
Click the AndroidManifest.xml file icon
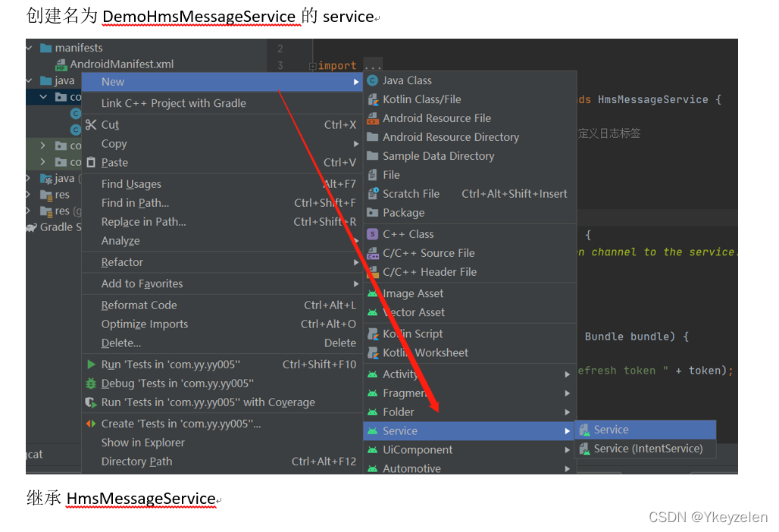coord(61,64)
